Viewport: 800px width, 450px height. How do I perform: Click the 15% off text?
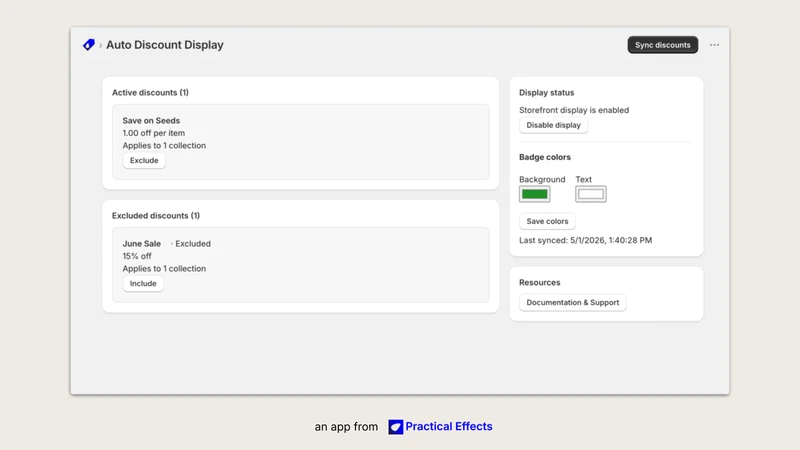tap(137, 256)
